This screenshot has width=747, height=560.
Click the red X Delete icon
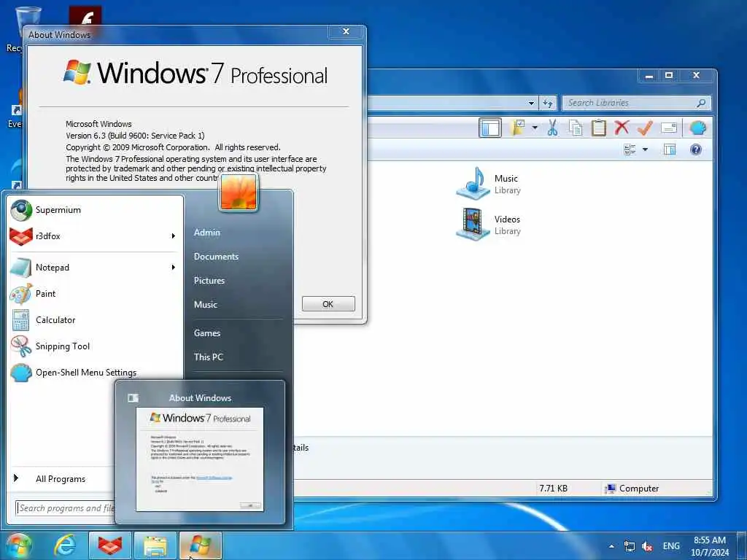(x=622, y=128)
